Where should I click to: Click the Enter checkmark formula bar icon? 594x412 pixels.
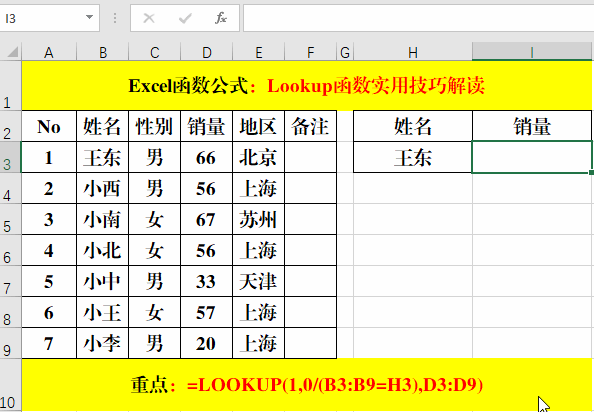(185, 18)
